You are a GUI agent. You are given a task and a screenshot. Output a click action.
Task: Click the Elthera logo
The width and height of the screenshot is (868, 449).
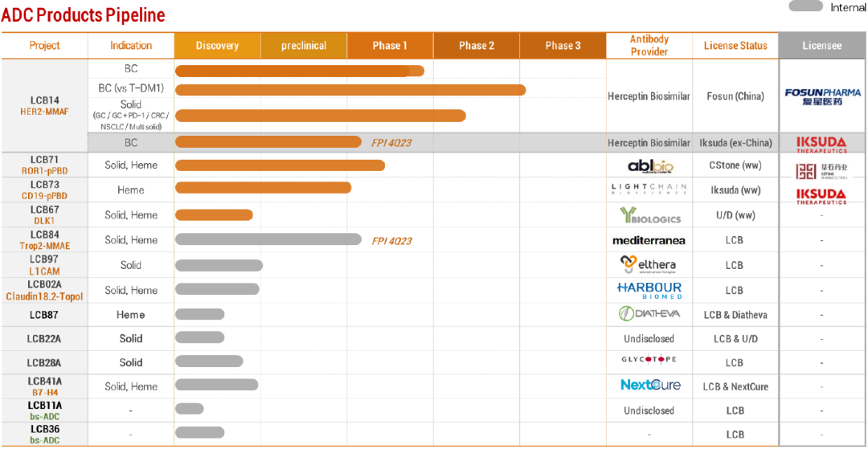click(x=648, y=264)
